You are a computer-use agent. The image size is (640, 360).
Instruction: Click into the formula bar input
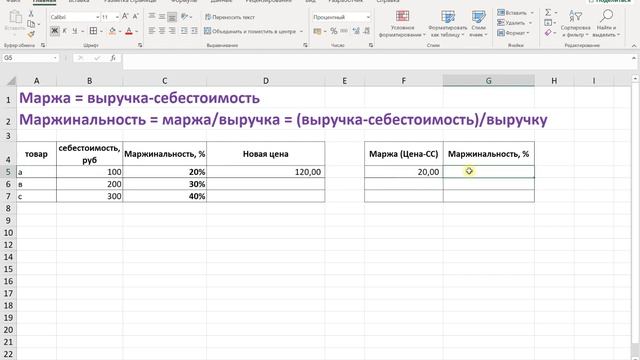(376, 61)
